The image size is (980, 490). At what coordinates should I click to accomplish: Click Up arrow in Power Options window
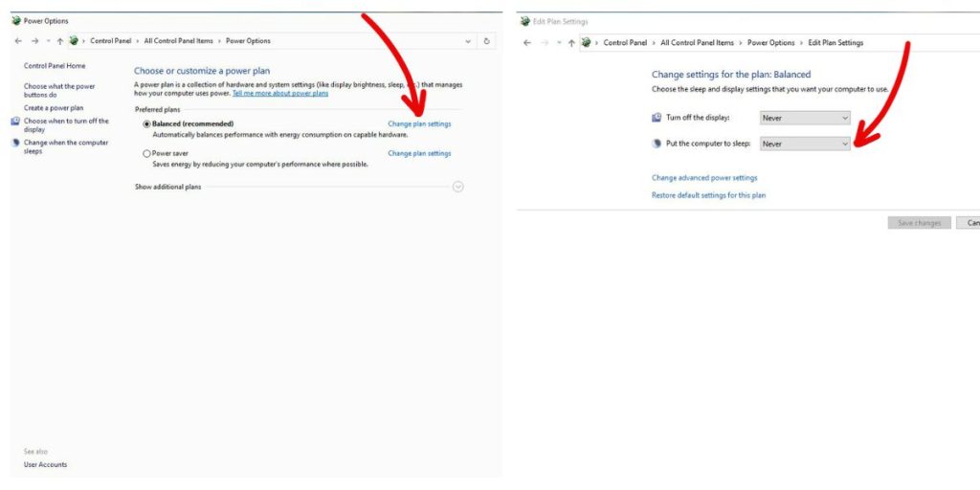[60, 41]
